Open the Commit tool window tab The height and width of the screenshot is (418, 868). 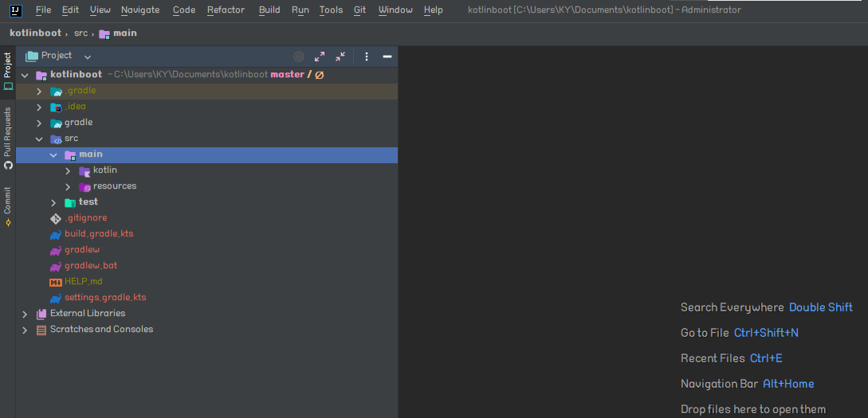8,207
